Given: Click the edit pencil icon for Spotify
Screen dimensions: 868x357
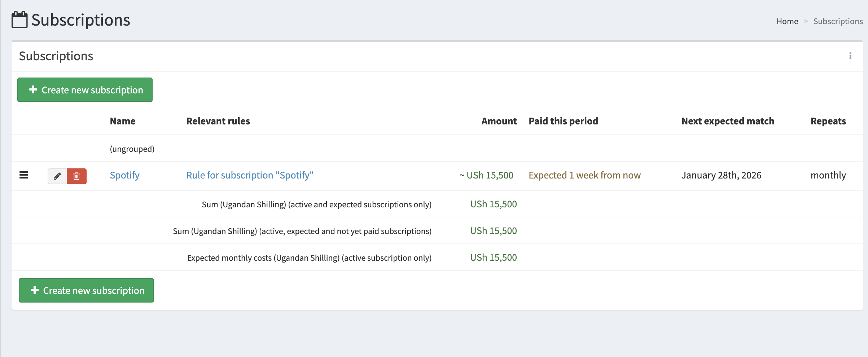Looking at the screenshot, I should [x=57, y=176].
